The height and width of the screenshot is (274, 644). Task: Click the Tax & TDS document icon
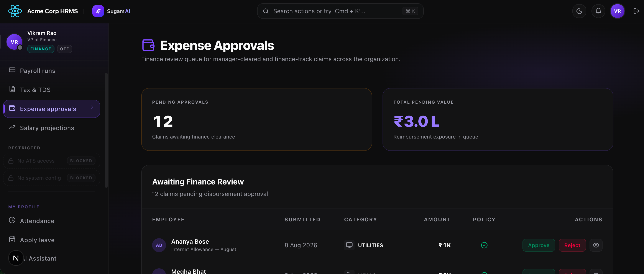12,89
